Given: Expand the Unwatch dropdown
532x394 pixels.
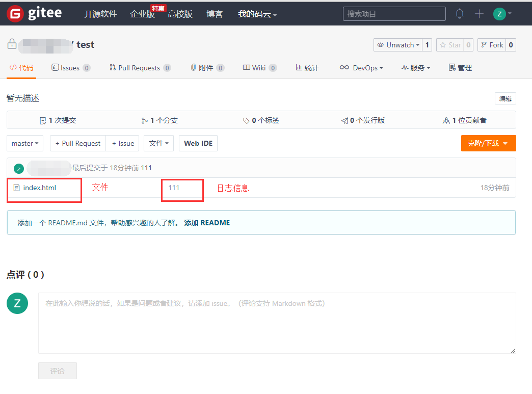Looking at the screenshot, I should [x=398, y=45].
